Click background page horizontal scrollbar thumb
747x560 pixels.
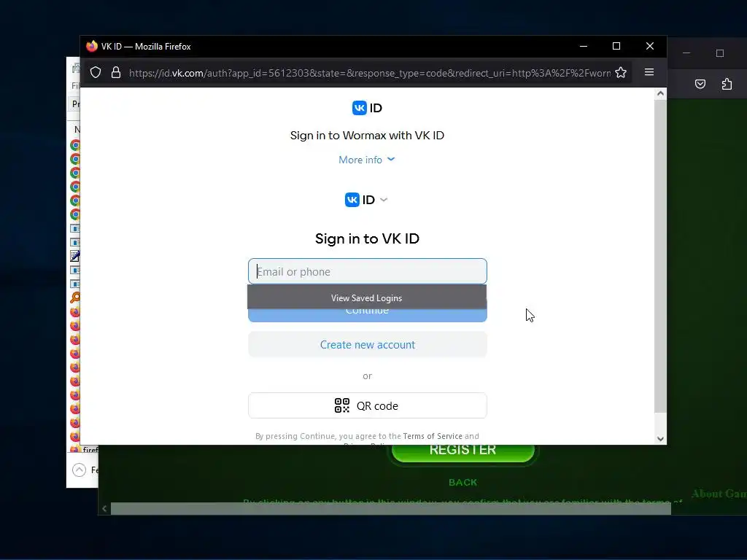click(x=391, y=508)
